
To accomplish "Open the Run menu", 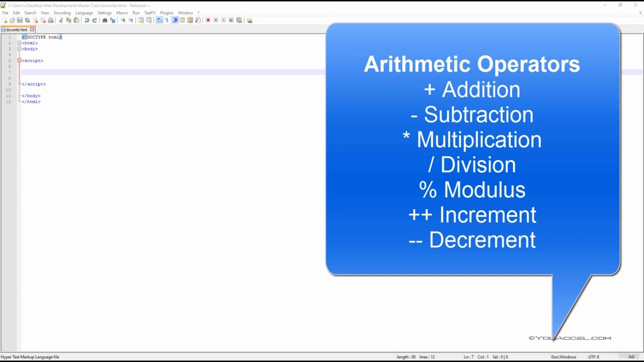I will (x=136, y=13).
